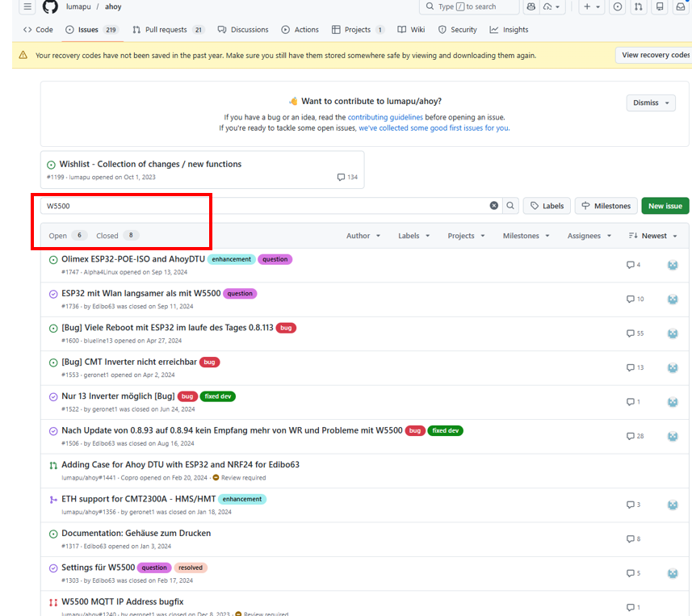The height and width of the screenshot is (616, 692).
Task: Click the New issue button
Action: pos(665,206)
